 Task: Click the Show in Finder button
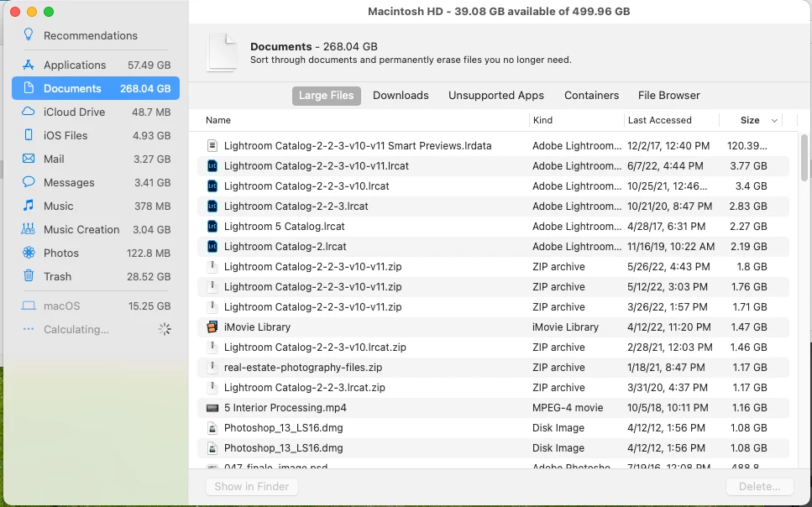252,486
